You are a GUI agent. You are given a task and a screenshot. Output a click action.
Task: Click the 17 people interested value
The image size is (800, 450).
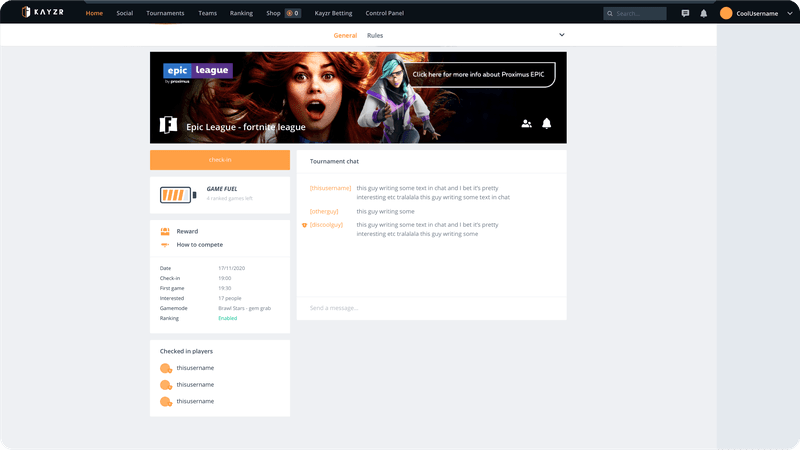[230, 298]
